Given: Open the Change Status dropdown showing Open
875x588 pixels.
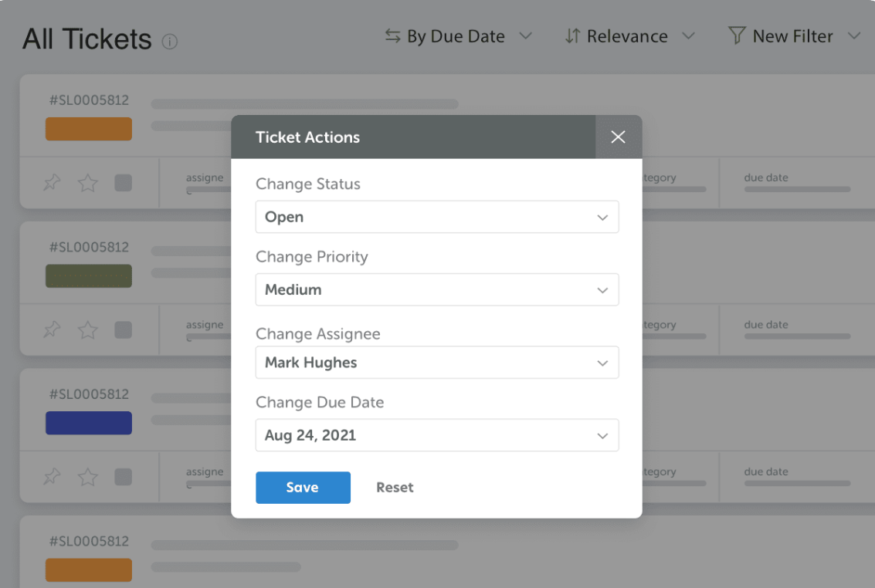Looking at the screenshot, I should (437, 217).
